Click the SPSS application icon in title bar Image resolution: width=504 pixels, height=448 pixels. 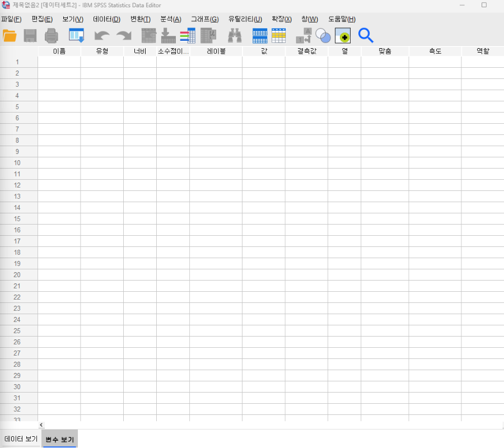[x=6, y=5]
